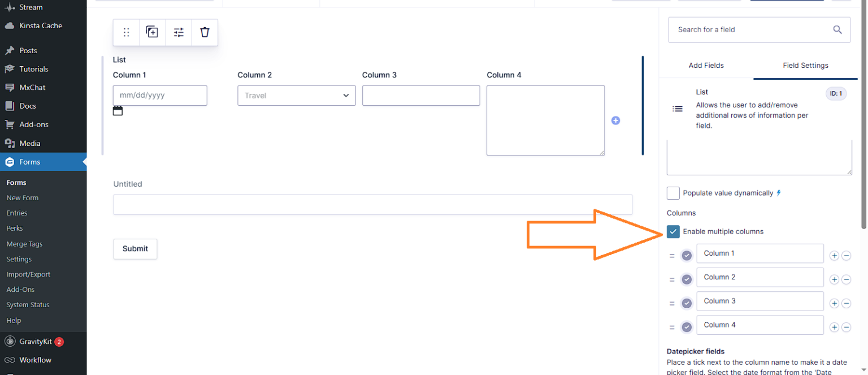This screenshot has height=375, width=868.
Task: Click the Submit button on the form preview
Action: (135, 249)
